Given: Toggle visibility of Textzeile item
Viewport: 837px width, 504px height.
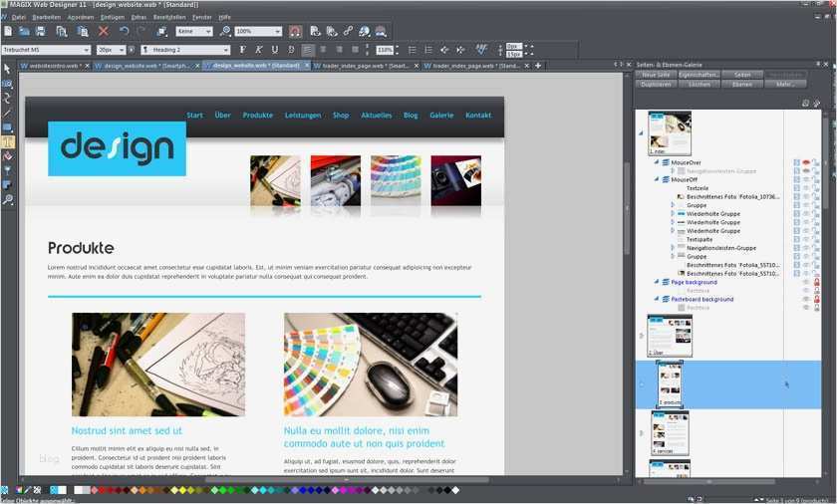Looking at the screenshot, I should (x=806, y=188).
